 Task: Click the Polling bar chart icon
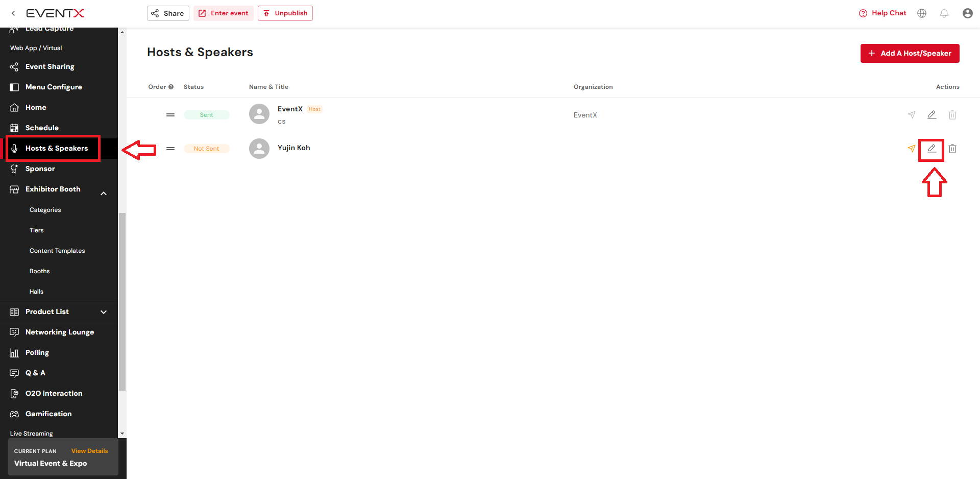pyautogui.click(x=14, y=353)
